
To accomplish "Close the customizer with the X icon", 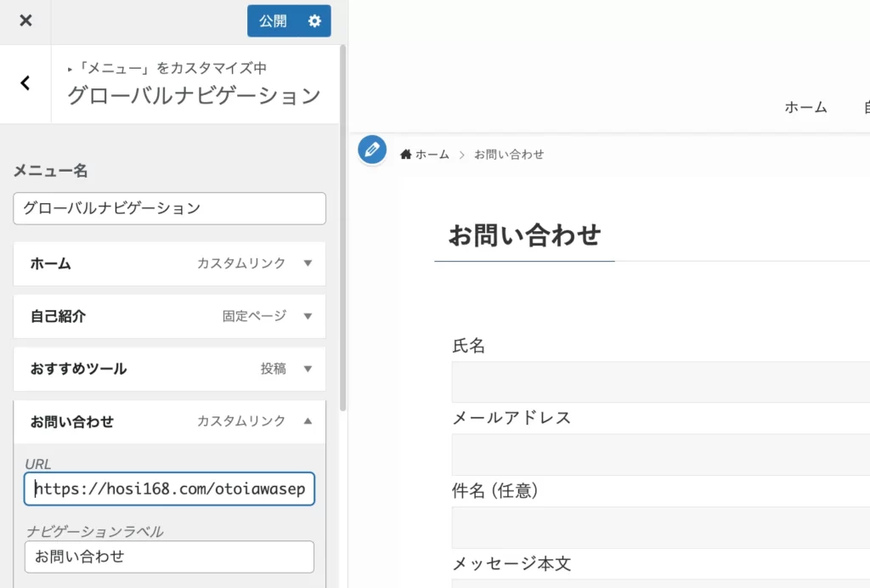I will pyautogui.click(x=25, y=21).
